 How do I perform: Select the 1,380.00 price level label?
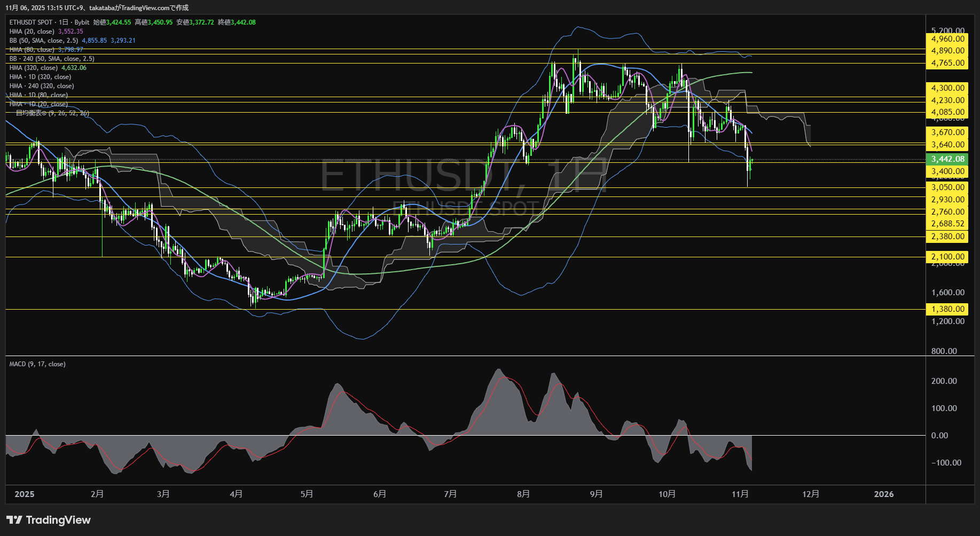click(947, 309)
